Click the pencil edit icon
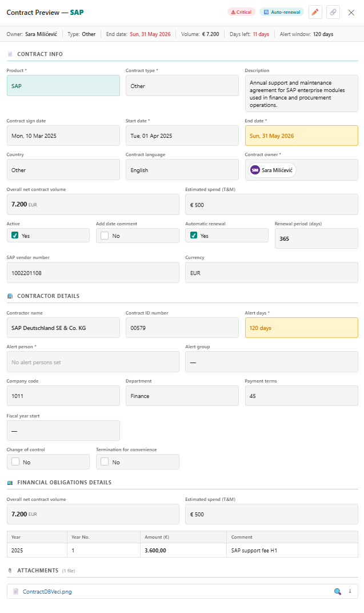 (315, 12)
